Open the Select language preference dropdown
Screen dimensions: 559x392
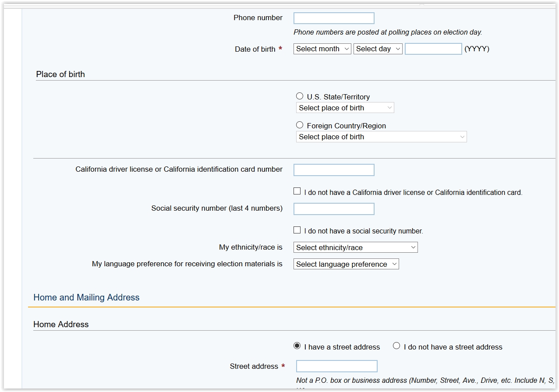(x=346, y=264)
